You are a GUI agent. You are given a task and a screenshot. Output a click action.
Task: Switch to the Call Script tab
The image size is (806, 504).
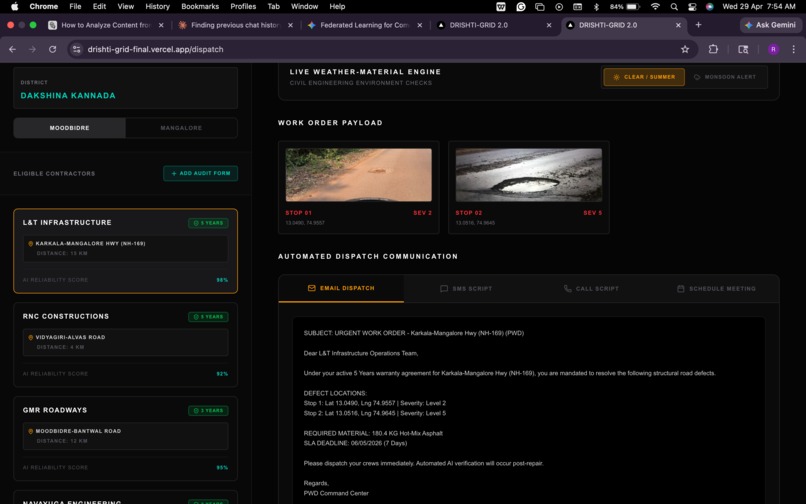pos(591,289)
